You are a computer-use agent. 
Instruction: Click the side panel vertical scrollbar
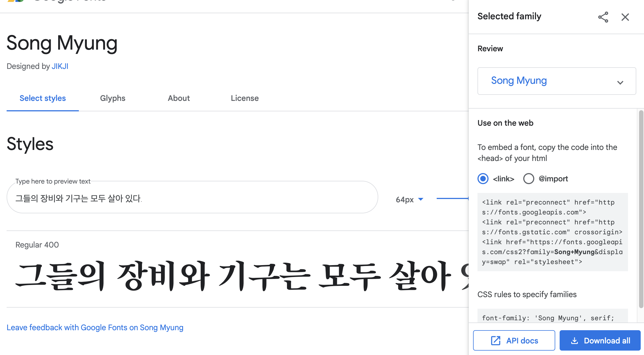tap(641, 209)
